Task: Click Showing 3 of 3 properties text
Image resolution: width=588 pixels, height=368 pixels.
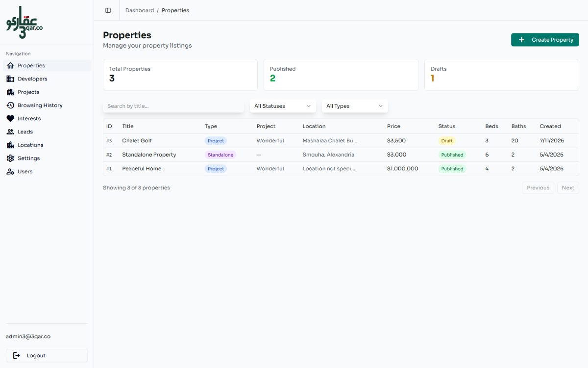Action: point(136,188)
